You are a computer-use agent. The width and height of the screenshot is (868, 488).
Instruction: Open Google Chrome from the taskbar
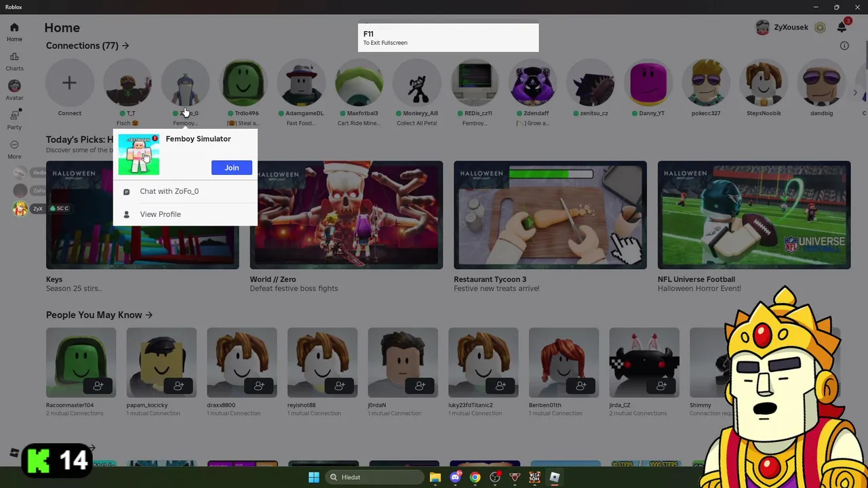(475, 477)
